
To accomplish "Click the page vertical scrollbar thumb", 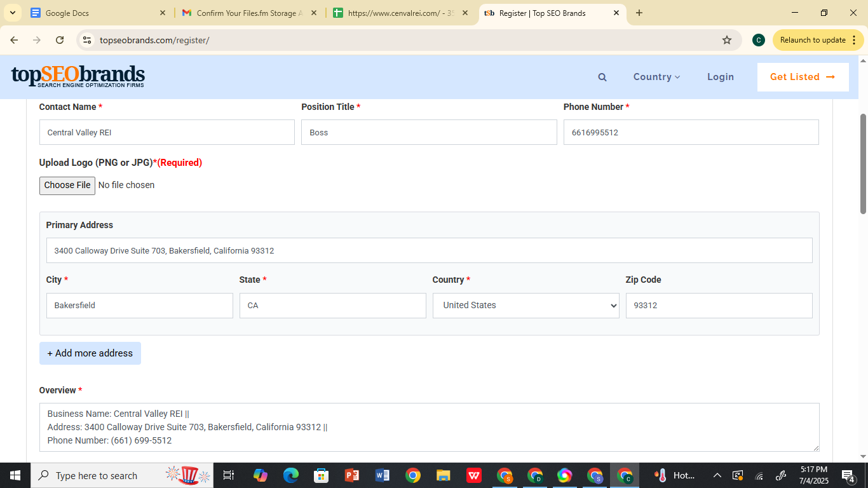I will coord(863,164).
